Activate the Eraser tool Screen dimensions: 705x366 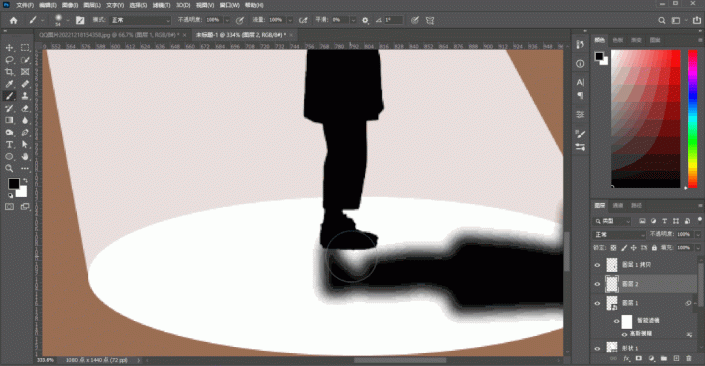coord(25,108)
